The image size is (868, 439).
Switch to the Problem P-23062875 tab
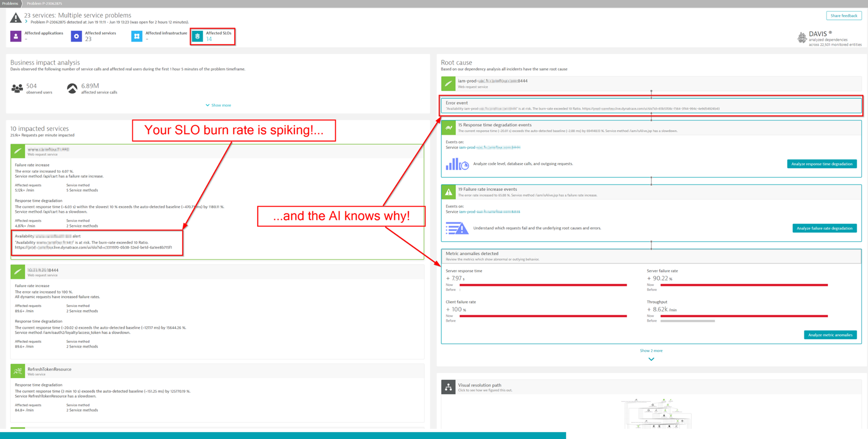tap(44, 3)
